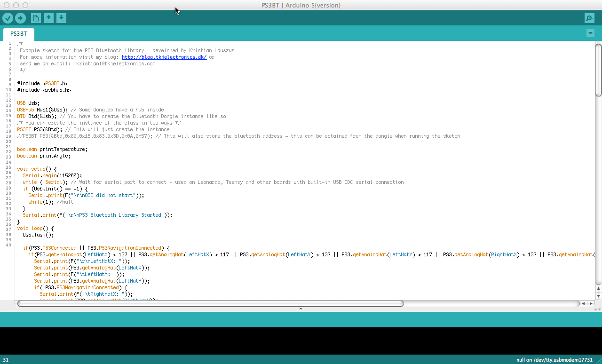Click the console divider handle
602x364 pixels.
[x=301, y=309]
